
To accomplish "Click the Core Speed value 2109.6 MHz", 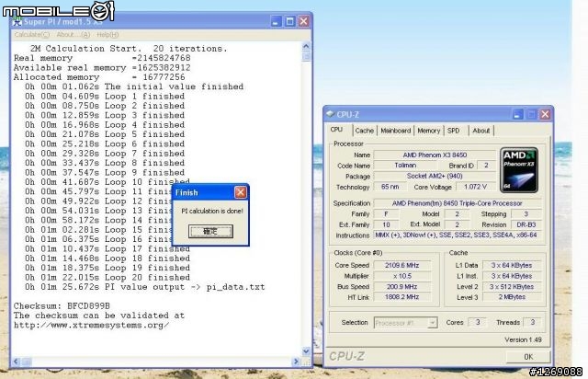I will pos(402,265).
